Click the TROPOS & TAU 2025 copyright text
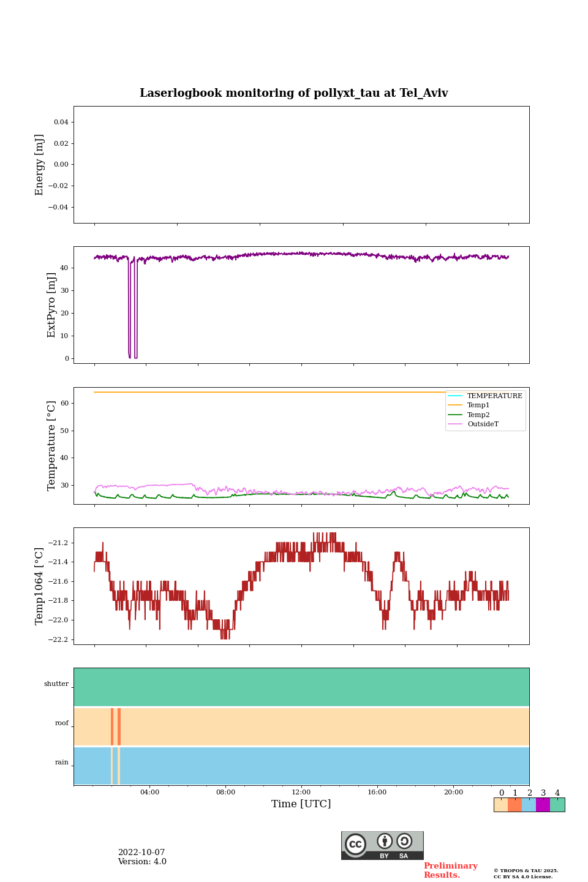This screenshot has height=882, width=588. 526,870
